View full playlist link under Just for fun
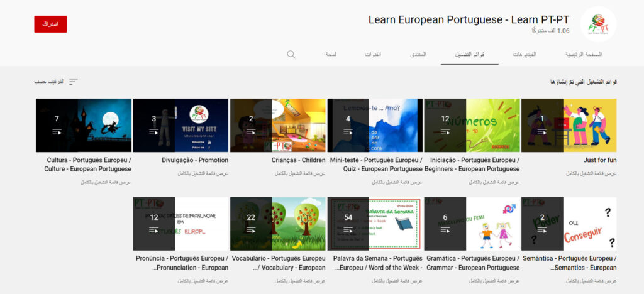Image resolution: width=644 pixels, height=294 pixels. coord(591,173)
